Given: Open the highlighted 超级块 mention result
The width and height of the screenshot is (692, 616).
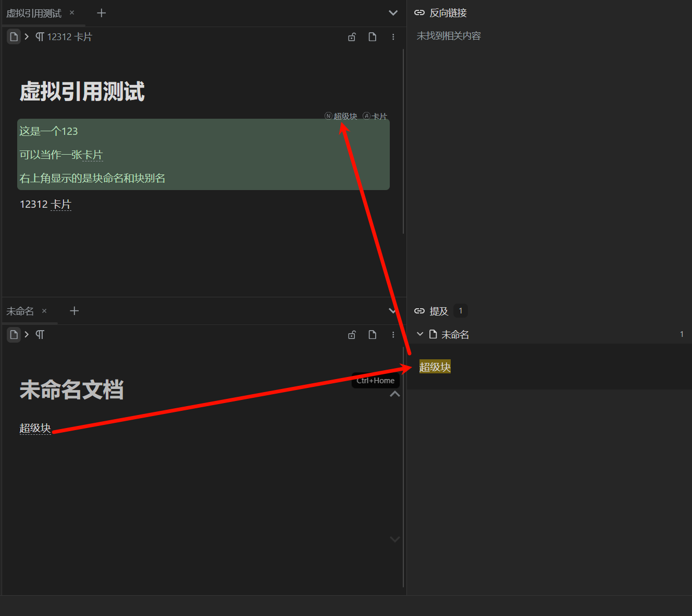Looking at the screenshot, I should pos(435,367).
